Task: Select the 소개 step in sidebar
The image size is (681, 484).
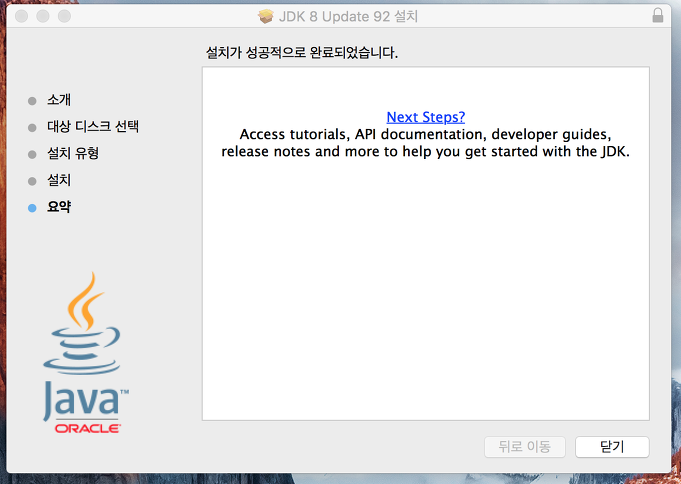Action: tap(59, 100)
